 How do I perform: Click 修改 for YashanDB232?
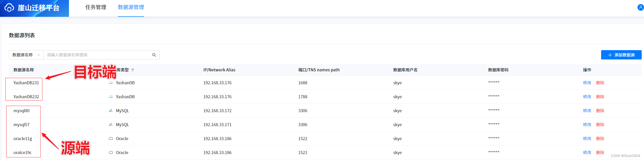pos(587,97)
